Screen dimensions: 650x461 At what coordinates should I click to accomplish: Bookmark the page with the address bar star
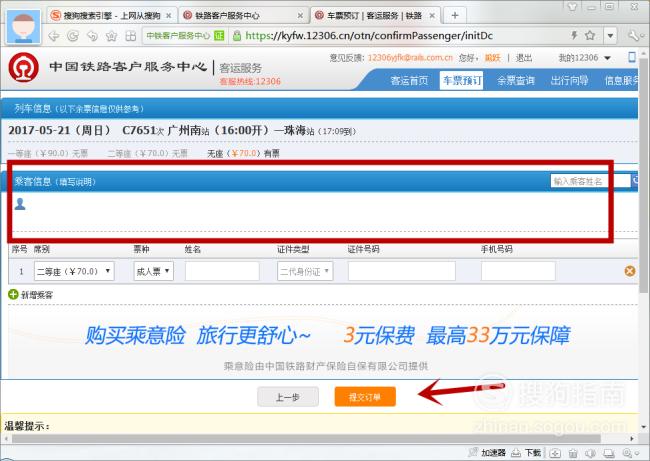pyautogui.click(x=590, y=35)
